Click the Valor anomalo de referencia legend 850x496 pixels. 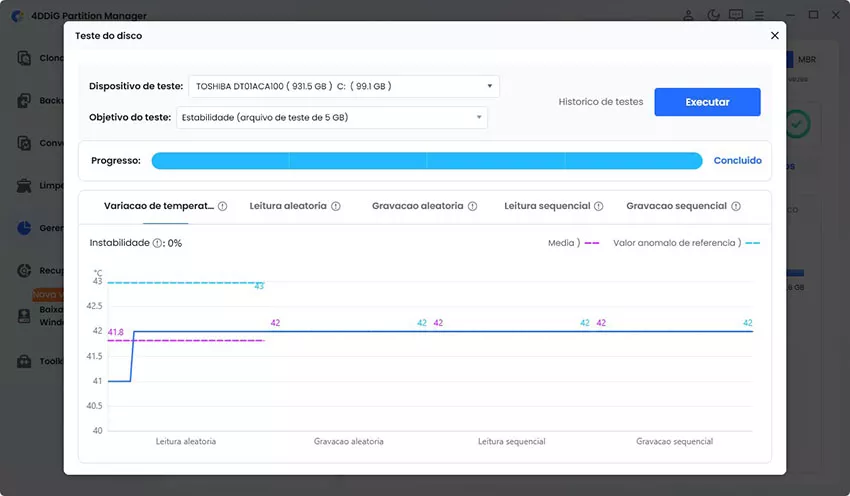686,243
